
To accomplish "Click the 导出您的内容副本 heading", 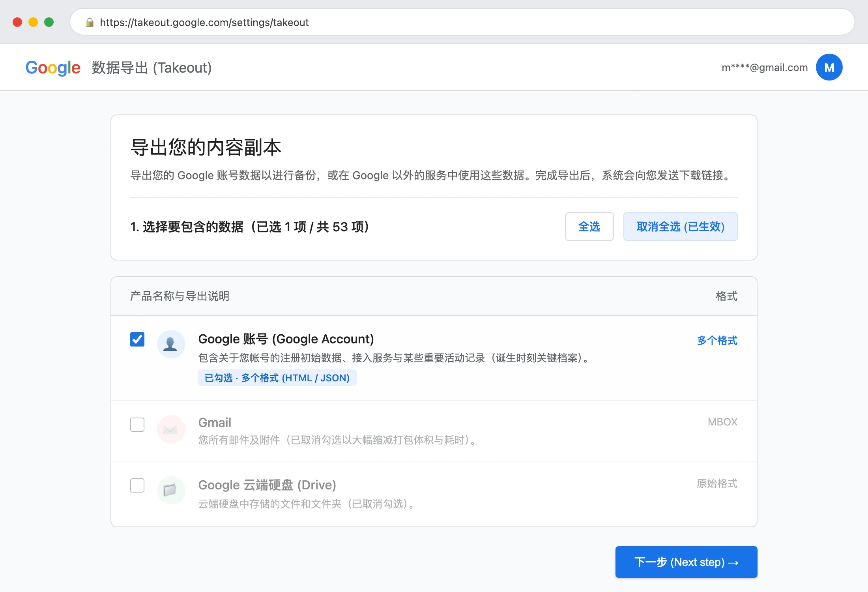I will tap(206, 147).
